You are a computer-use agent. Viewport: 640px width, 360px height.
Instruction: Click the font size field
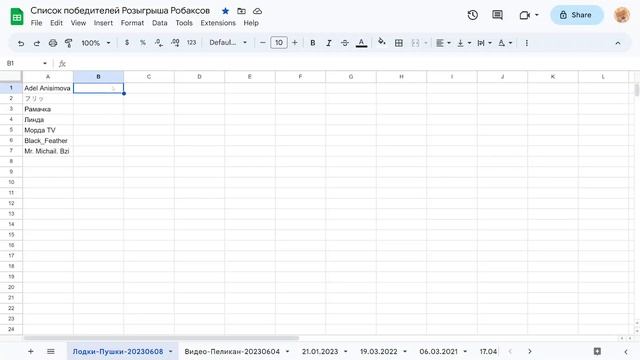pyautogui.click(x=279, y=42)
